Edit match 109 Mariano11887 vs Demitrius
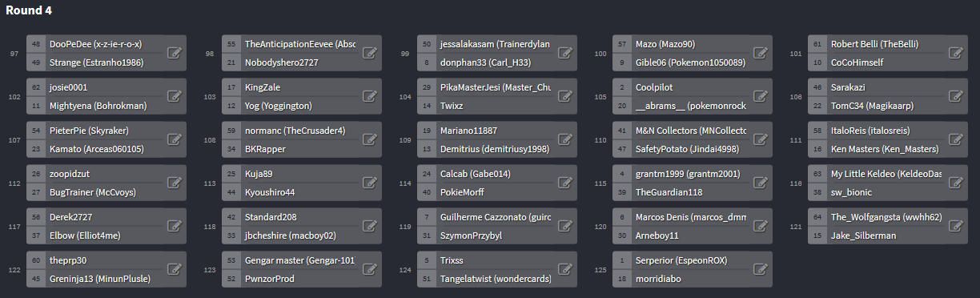Screen dimensions: 980x298 (x=564, y=139)
